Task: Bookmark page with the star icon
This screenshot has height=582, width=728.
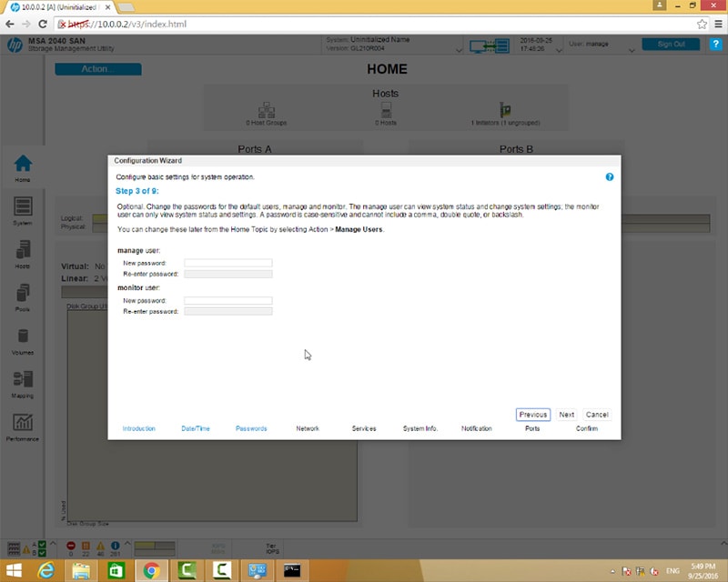Action: click(x=702, y=24)
